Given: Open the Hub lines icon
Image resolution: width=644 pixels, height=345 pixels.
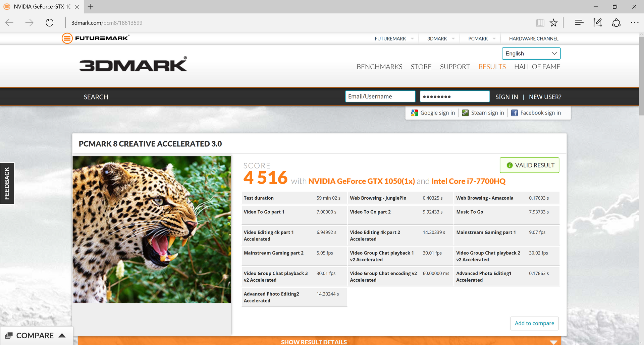Looking at the screenshot, I should coord(579,23).
